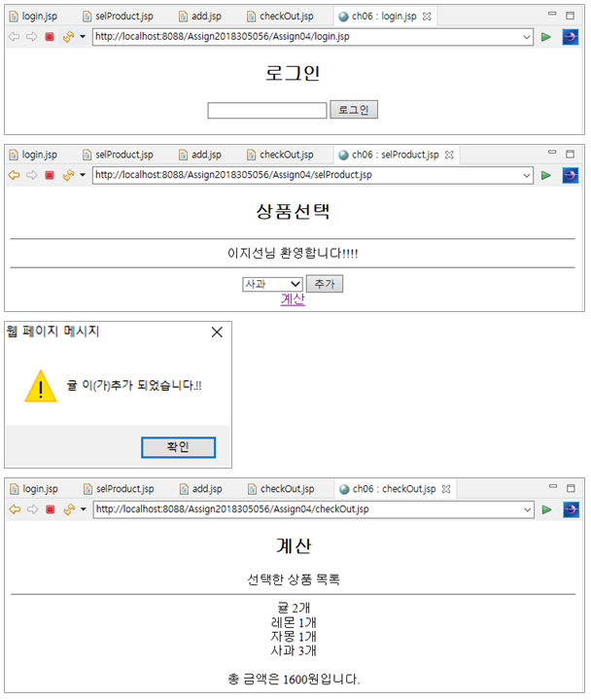Switch to add.jsp editor tab in bottom panel
This screenshot has height=700, width=591.
pyautogui.click(x=201, y=489)
